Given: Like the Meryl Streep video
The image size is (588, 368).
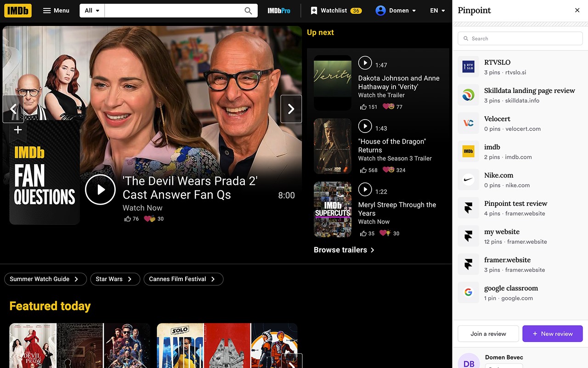Looking at the screenshot, I should click(367, 234).
